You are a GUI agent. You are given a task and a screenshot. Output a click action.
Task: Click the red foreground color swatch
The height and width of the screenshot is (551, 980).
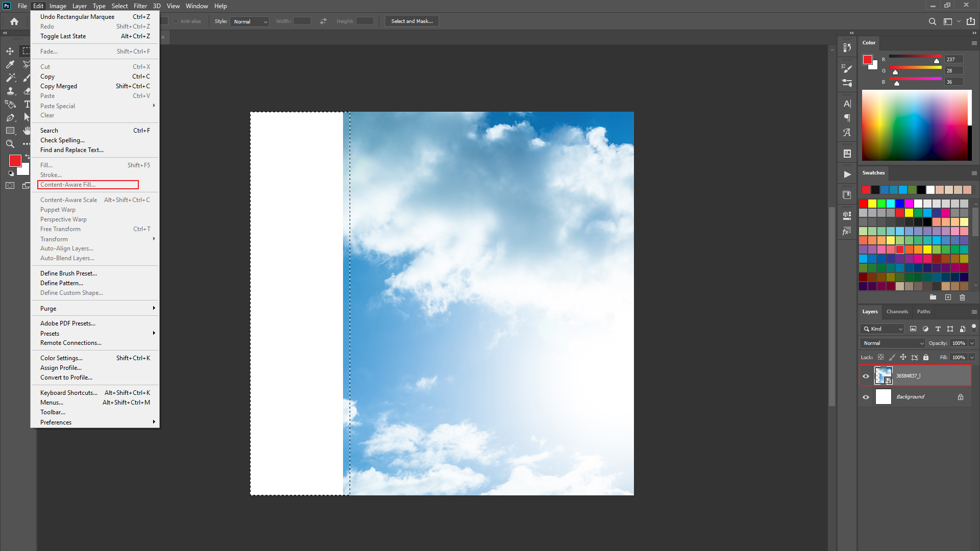[x=14, y=161]
